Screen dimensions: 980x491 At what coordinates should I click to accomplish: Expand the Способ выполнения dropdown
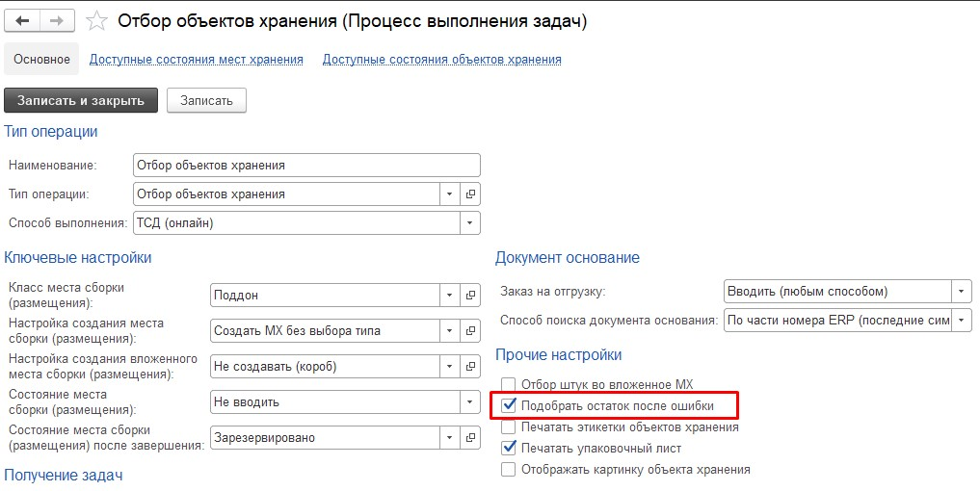pos(469,222)
